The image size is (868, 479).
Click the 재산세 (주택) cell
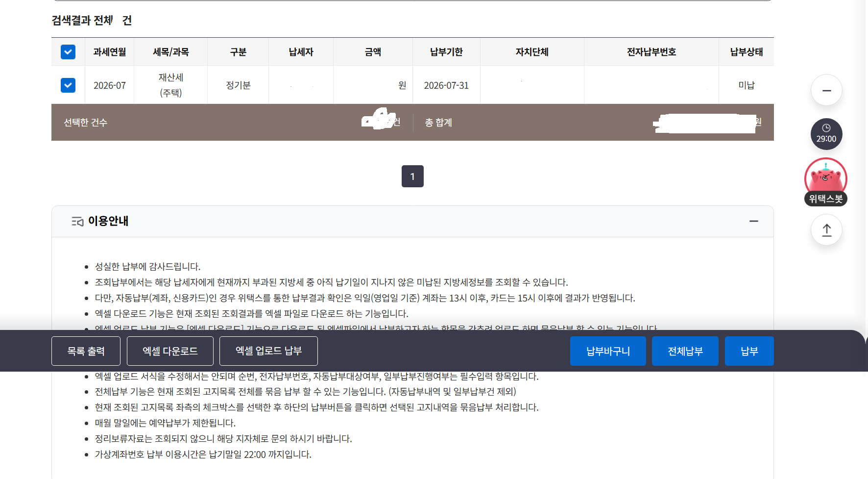click(171, 85)
